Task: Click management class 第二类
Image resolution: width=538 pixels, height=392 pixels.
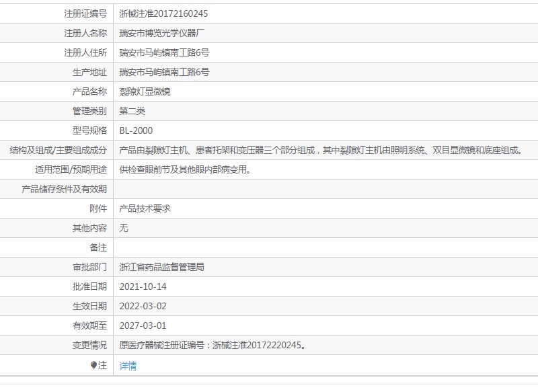Action: [x=132, y=111]
